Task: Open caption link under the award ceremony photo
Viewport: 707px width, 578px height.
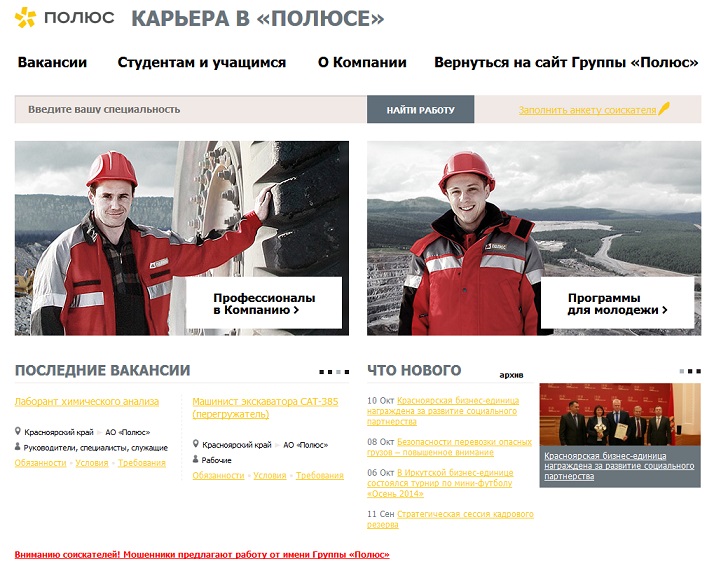Action: pyautogui.click(x=619, y=466)
